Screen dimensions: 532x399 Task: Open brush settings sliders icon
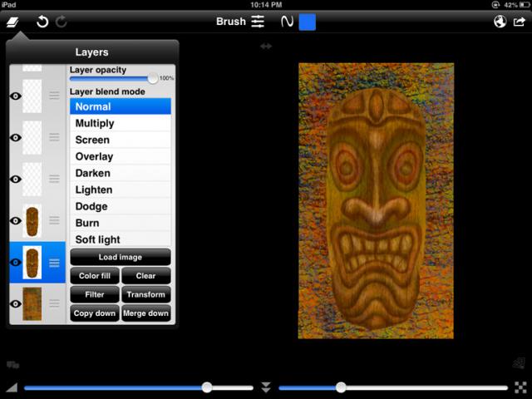258,22
